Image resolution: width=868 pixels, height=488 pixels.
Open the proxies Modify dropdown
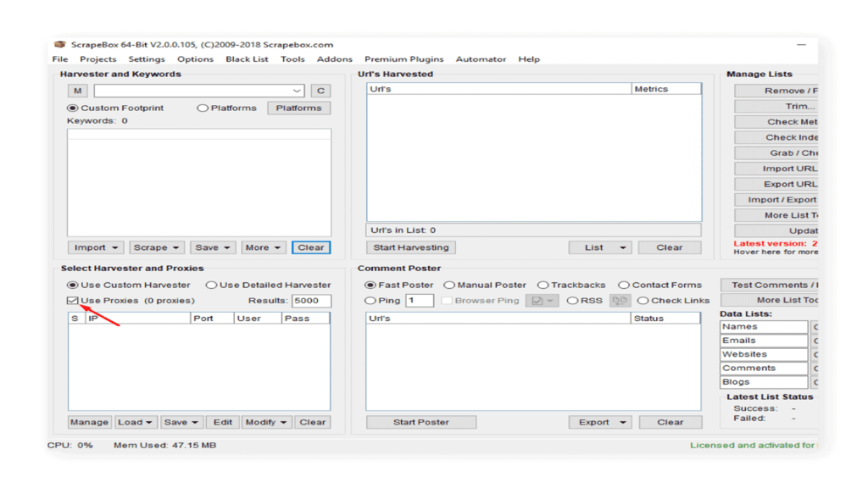(x=266, y=422)
